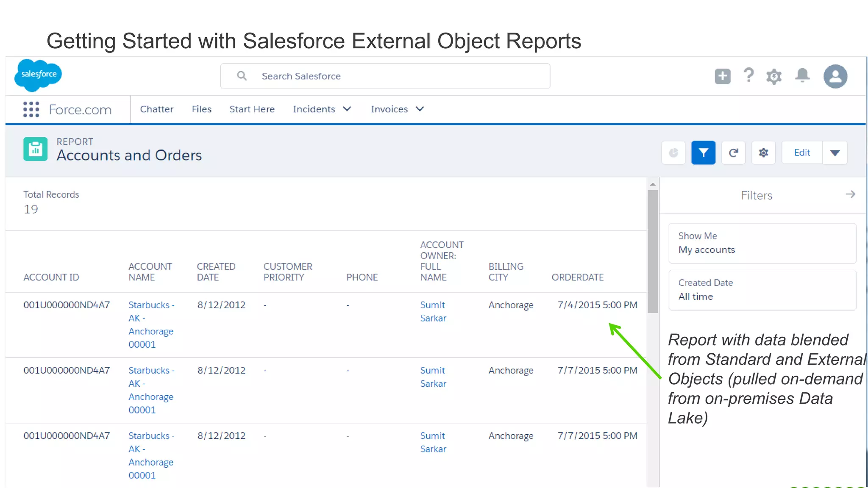Open report settings gear button

pos(763,152)
